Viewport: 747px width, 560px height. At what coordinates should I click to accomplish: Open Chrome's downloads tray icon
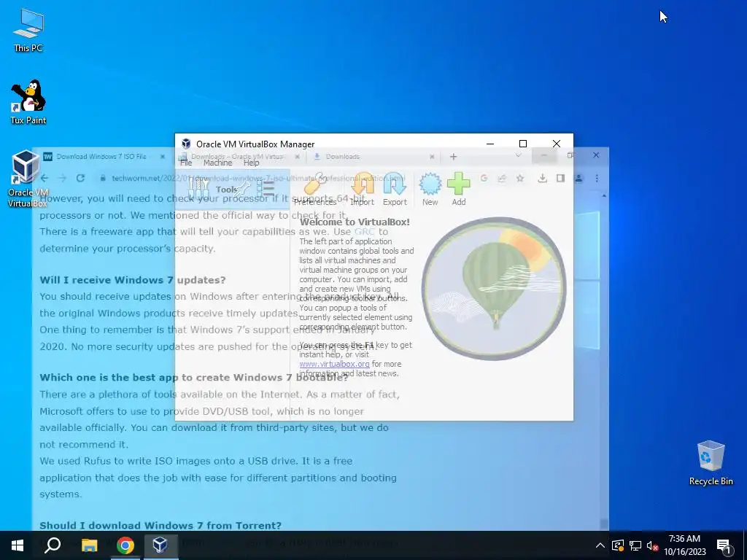[542, 178]
